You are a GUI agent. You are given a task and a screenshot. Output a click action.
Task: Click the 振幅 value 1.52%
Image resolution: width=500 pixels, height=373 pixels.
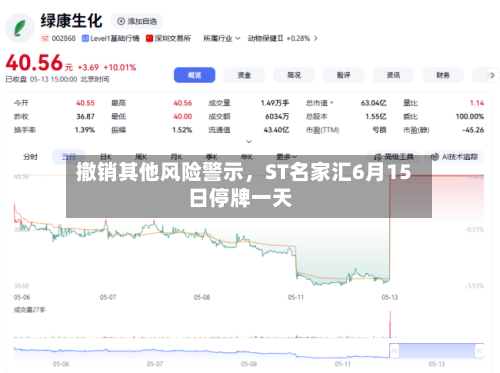182,130
